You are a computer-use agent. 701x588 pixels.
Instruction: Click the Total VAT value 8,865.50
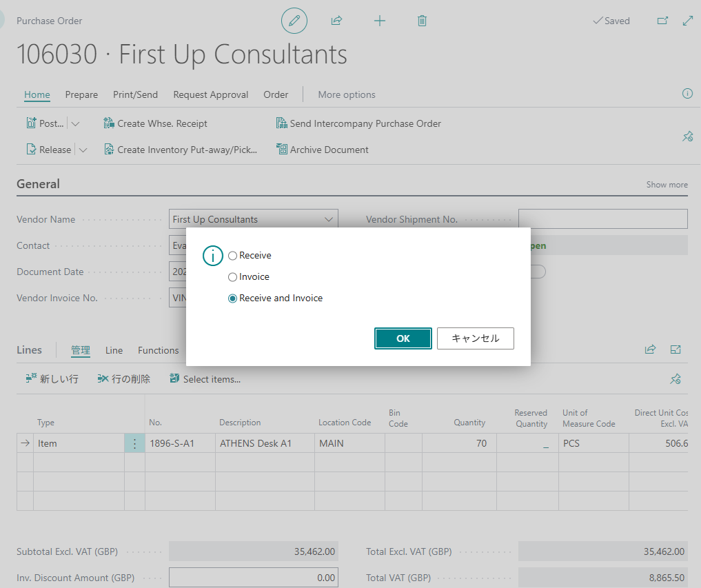pos(602,577)
